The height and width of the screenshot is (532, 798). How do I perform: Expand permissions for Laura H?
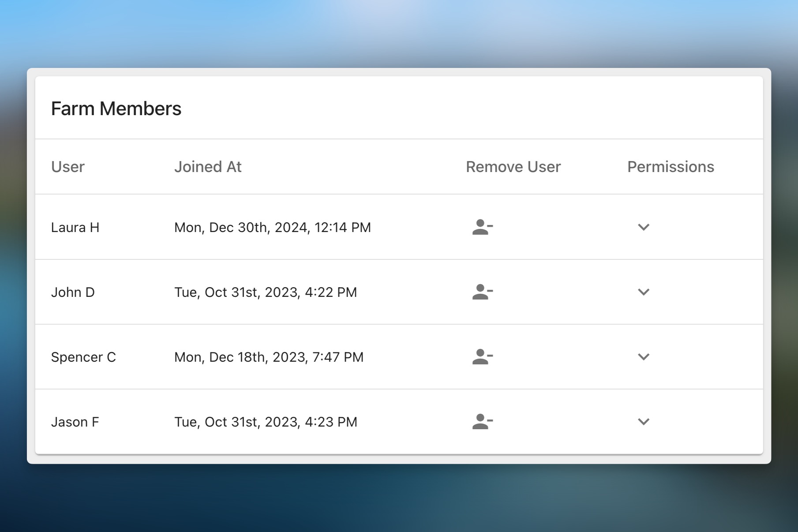click(x=644, y=227)
